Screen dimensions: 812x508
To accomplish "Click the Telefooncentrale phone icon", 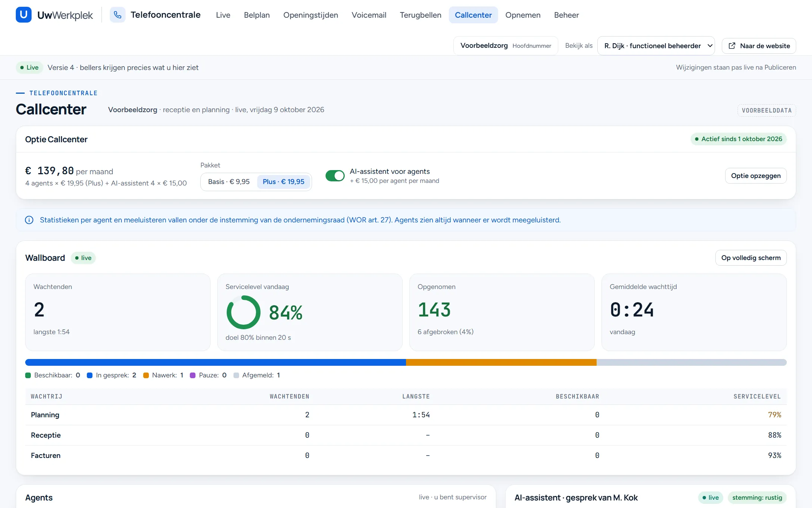I will pos(118,15).
